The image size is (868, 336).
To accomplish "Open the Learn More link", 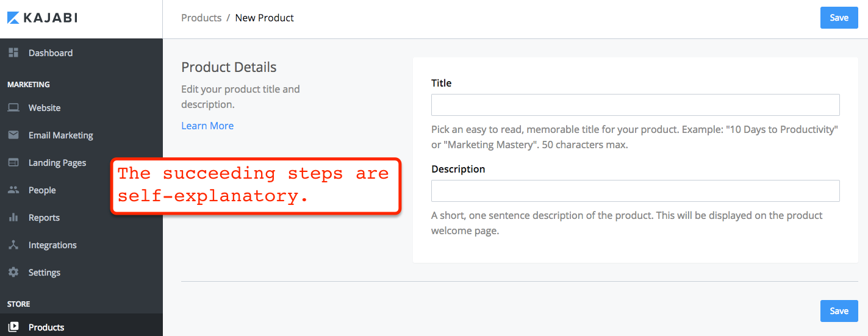I will click(207, 126).
